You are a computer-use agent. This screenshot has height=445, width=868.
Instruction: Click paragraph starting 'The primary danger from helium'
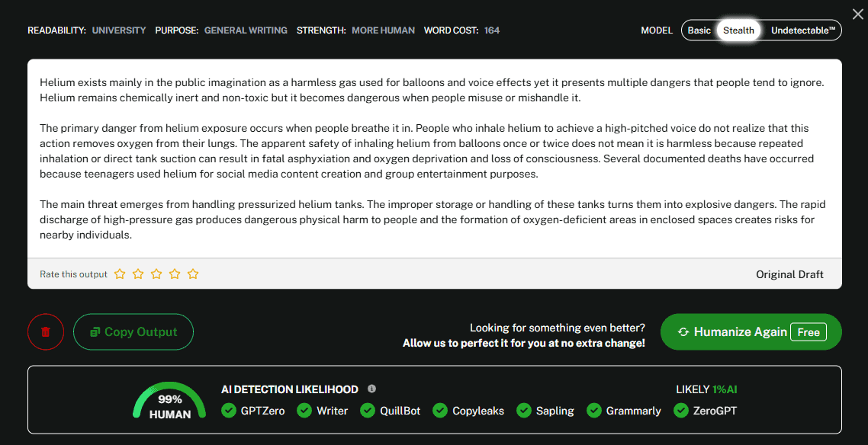[x=427, y=152]
